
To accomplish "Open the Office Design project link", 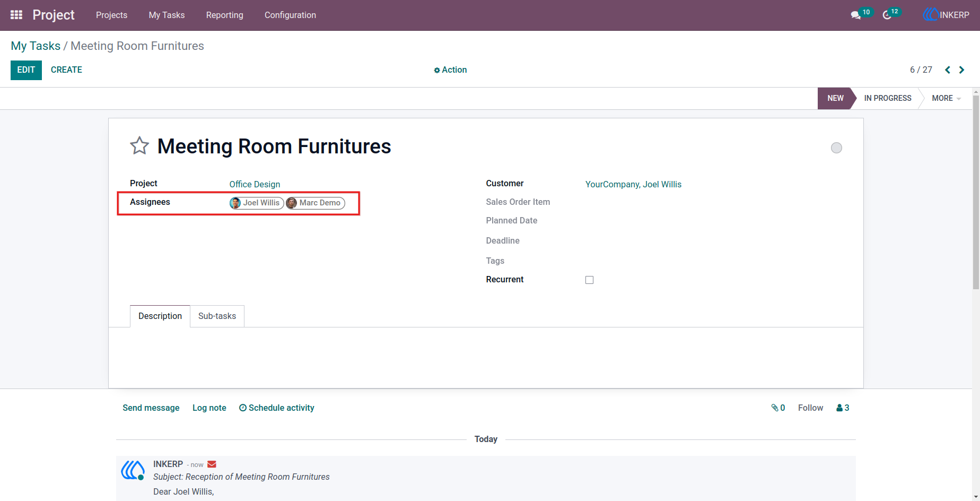I will tap(255, 184).
